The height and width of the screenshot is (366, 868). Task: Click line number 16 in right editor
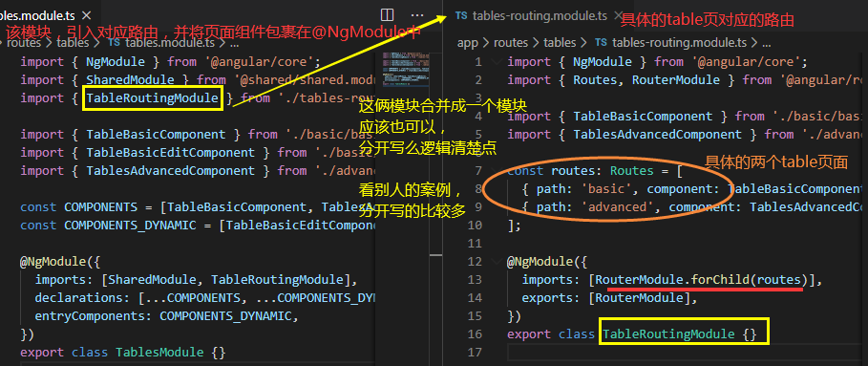(475, 334)
